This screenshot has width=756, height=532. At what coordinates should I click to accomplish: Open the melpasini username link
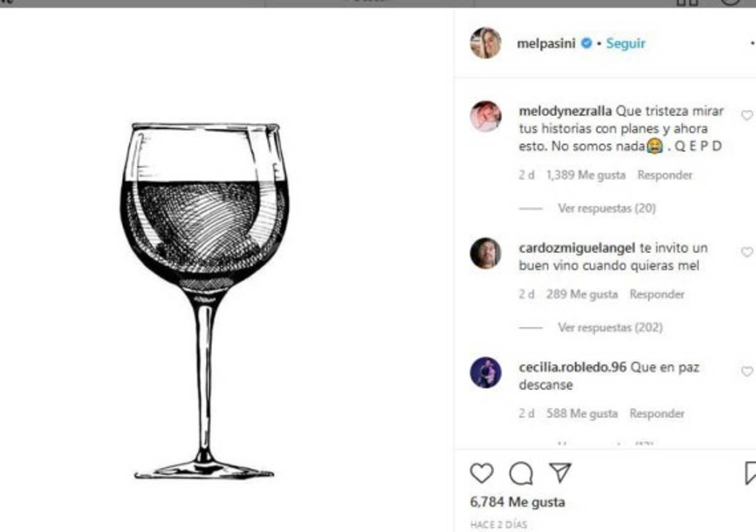[546, 43]
